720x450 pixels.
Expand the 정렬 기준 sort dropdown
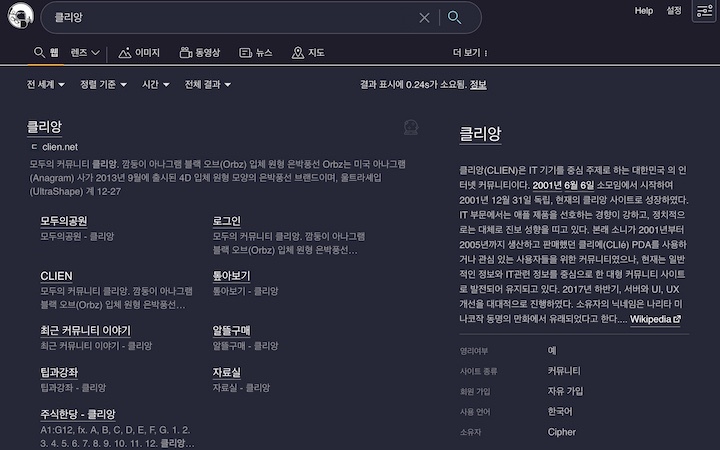click(103, 84)
